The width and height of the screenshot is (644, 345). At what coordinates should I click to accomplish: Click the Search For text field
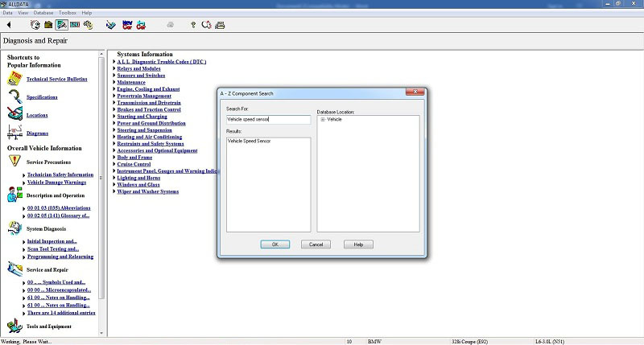pos(268,119)
